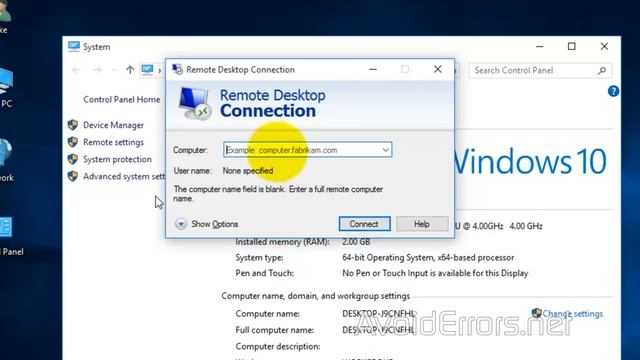Click the Search Control Panel box
Screen dimensions: 640x360
(x=540, y=71)
